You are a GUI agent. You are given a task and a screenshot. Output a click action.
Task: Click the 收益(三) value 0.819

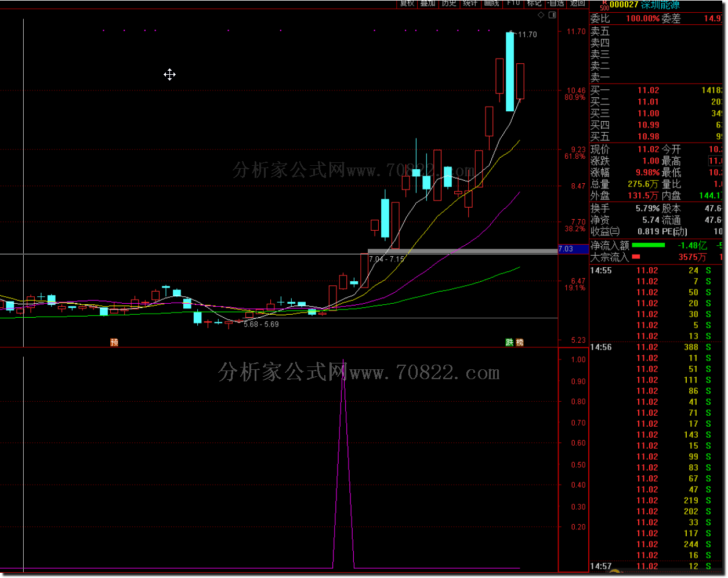[x=648, y=232]
